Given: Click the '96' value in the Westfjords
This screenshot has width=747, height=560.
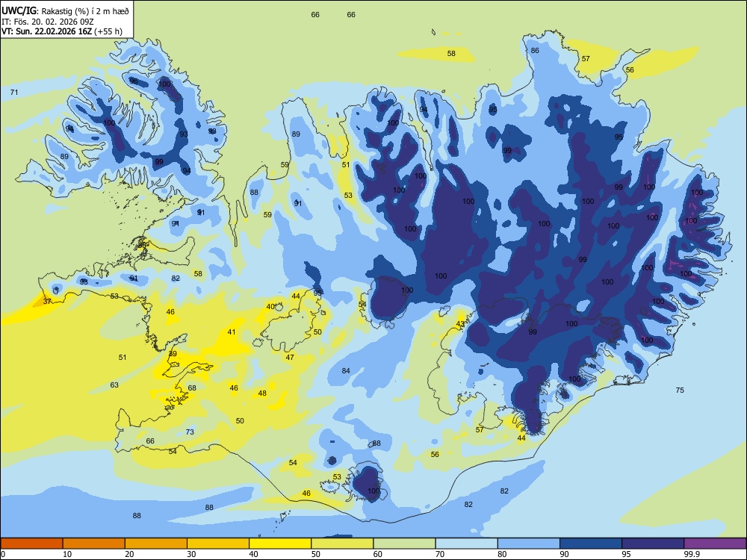Looking at the screenshot, I should pyautogui.click(x=134, y=81).
